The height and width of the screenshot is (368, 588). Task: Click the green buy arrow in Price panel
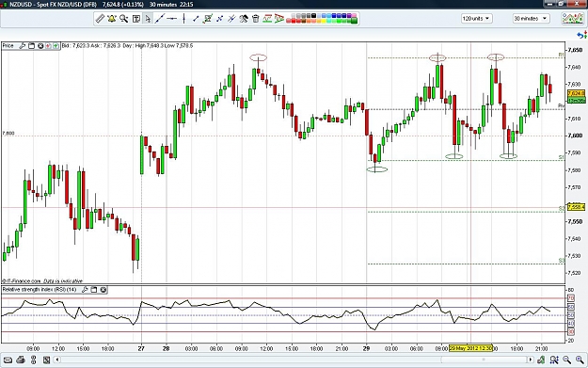(56, 46)
